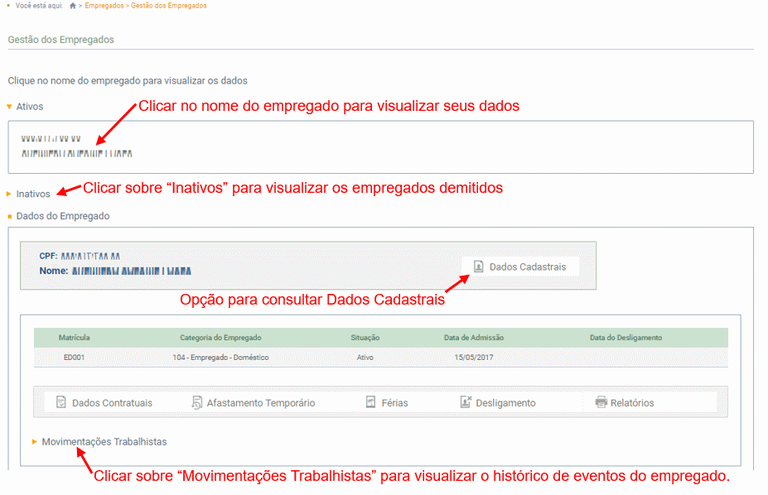The height and width of the screenshot is (495, 768).
Task: Open the Relatórios option
Action: pos(632,403)
